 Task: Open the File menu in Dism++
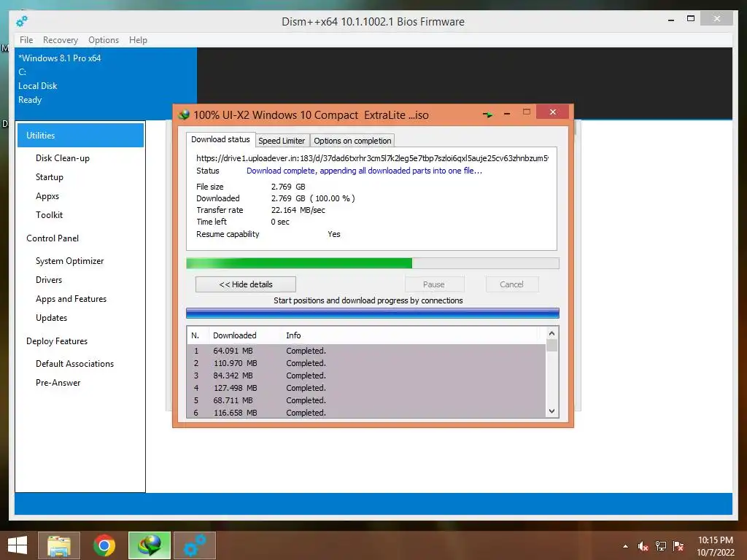point(26,40)
